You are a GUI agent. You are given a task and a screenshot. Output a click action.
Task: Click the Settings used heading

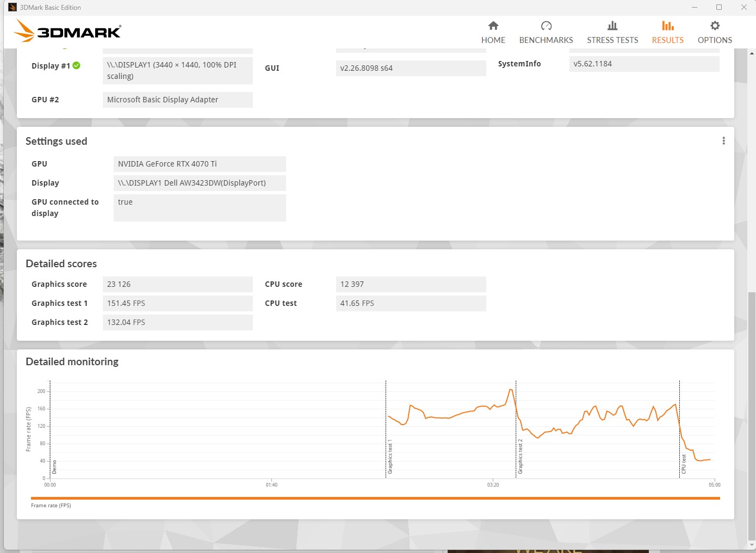click(56, 141)
